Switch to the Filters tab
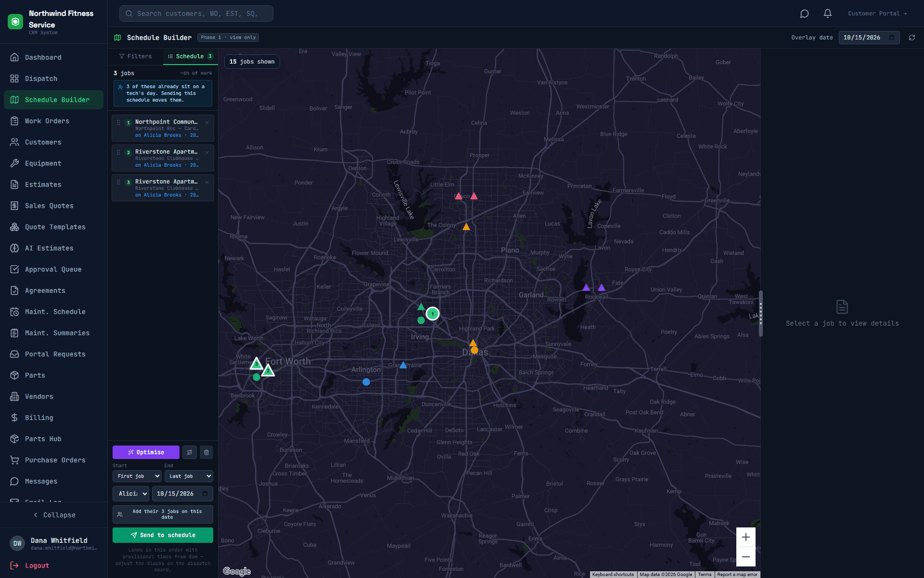The image size is (924, 578). [x=135, y=56]
